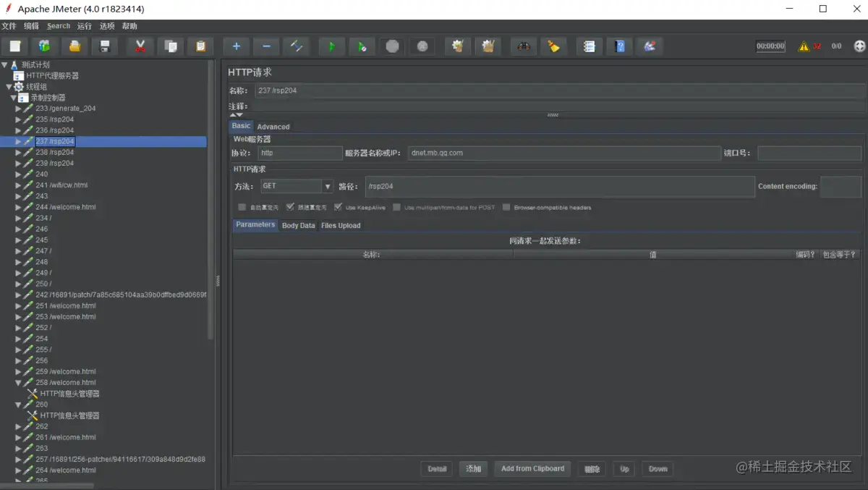Viewport: 868px width, 490px height.
Task: Click the Down button
Action: (x=658, y=469)
